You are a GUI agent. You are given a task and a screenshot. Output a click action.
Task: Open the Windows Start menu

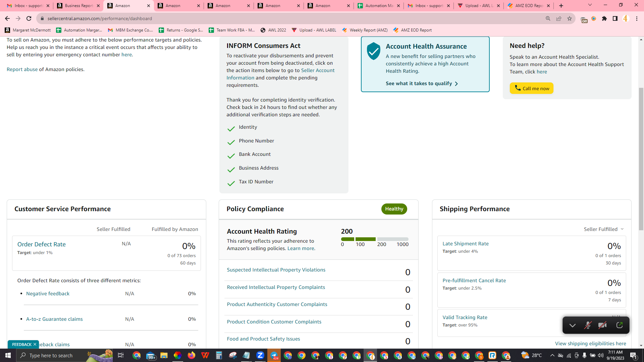point(8,355)
